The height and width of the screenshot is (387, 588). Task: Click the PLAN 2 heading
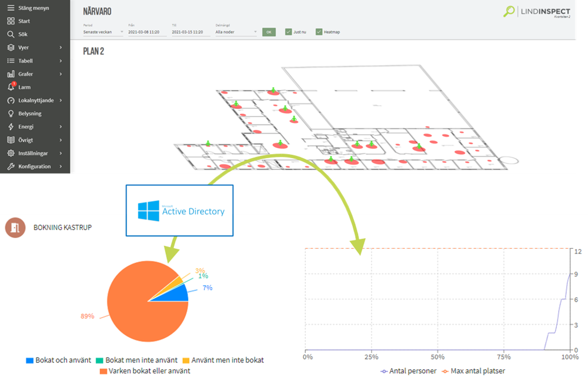(93, 51)
